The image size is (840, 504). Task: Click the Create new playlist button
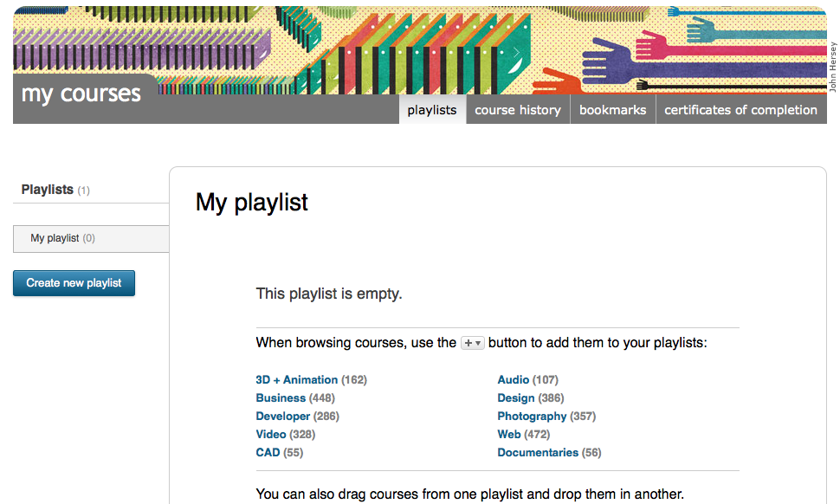click(x=74, y=283)
